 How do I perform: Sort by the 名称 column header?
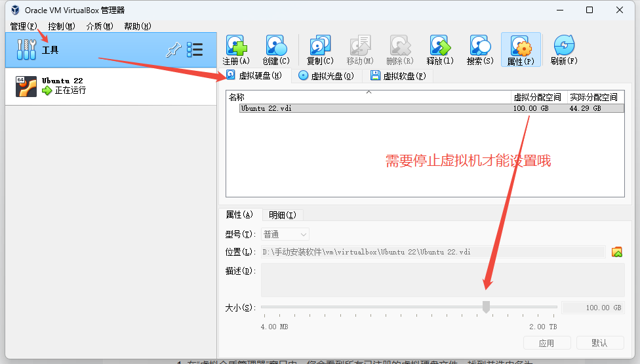click(368, 97)
